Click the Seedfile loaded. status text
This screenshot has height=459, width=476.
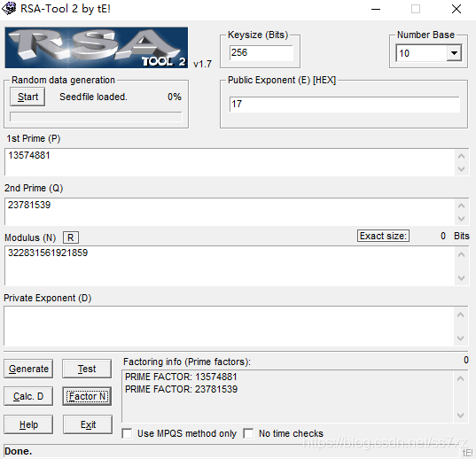coord(93,97)
